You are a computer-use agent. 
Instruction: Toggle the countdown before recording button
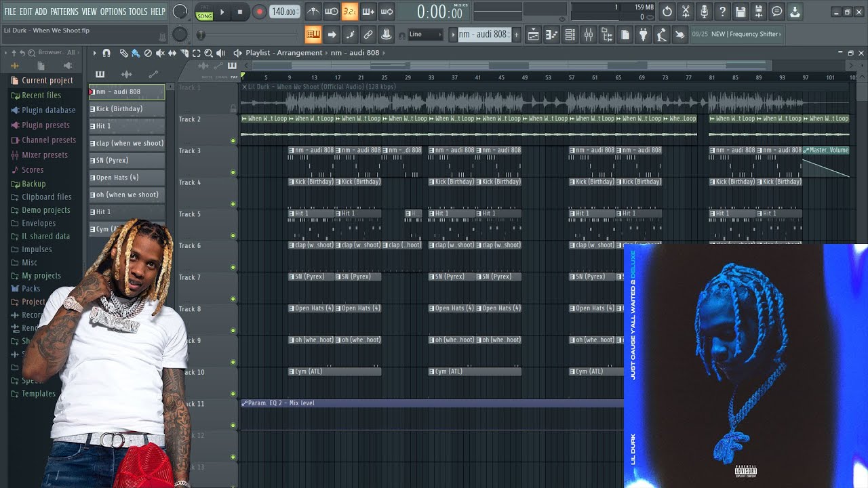[x=349, y=12]
